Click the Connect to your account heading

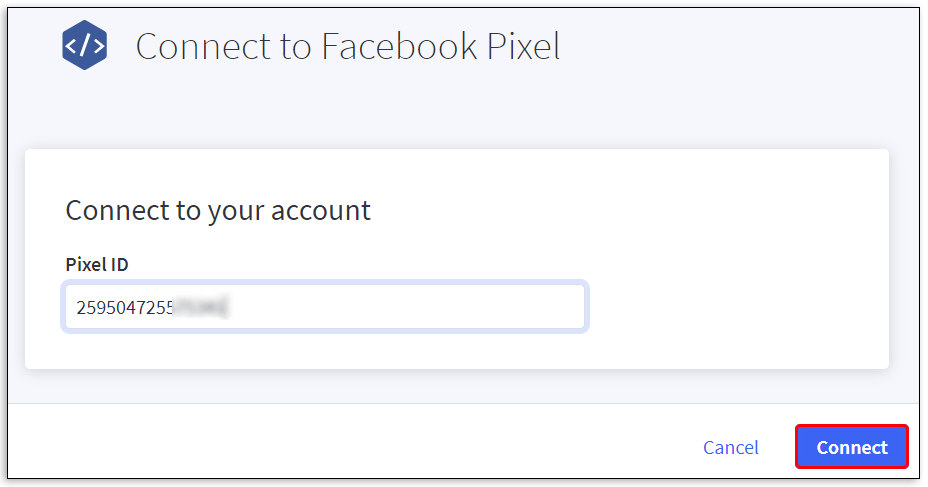point(218,211)
